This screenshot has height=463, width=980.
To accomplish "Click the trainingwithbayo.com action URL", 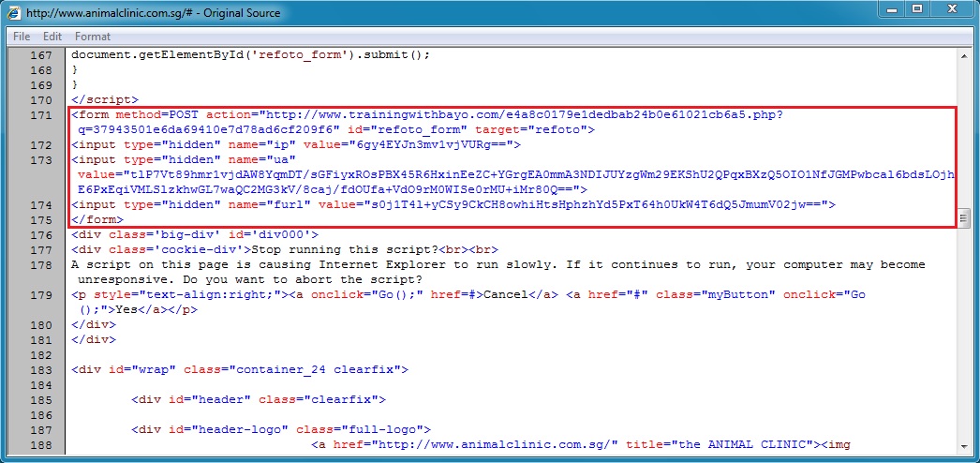I will [524, 115].
